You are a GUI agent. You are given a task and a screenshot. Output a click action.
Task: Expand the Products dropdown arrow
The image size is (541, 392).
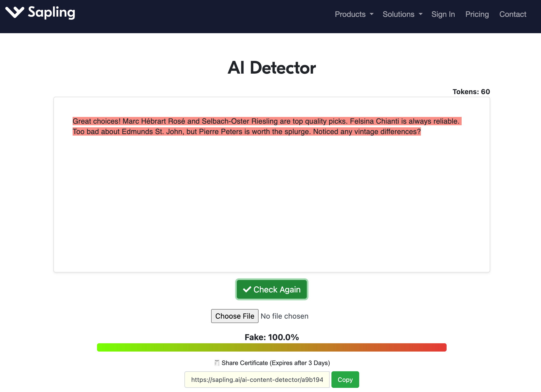click(x=372, y=14)
